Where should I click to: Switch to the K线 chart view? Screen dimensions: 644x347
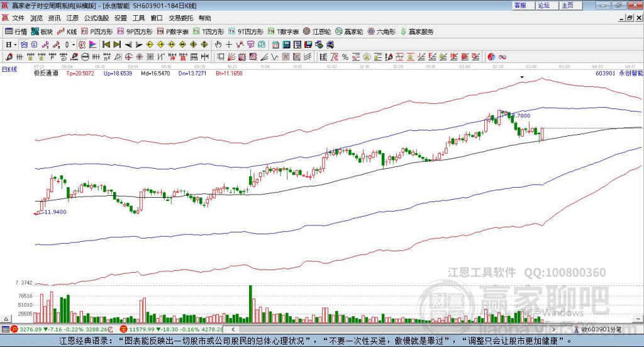click(x=67, y=31)
